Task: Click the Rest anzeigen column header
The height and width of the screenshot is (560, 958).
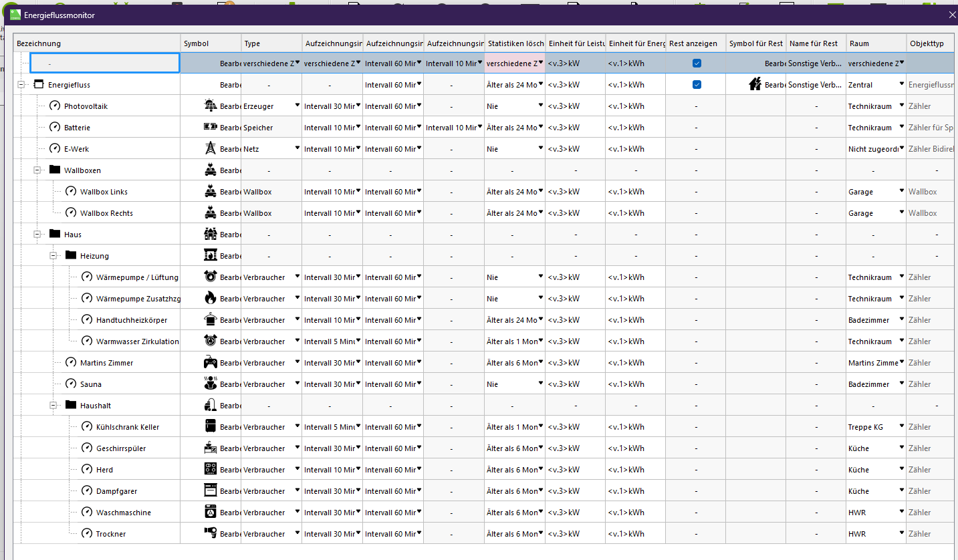Action: [695, 43]
